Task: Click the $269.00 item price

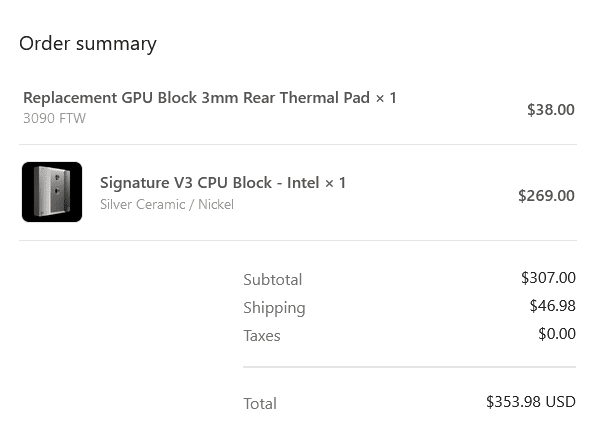Action: pos(546,196)
